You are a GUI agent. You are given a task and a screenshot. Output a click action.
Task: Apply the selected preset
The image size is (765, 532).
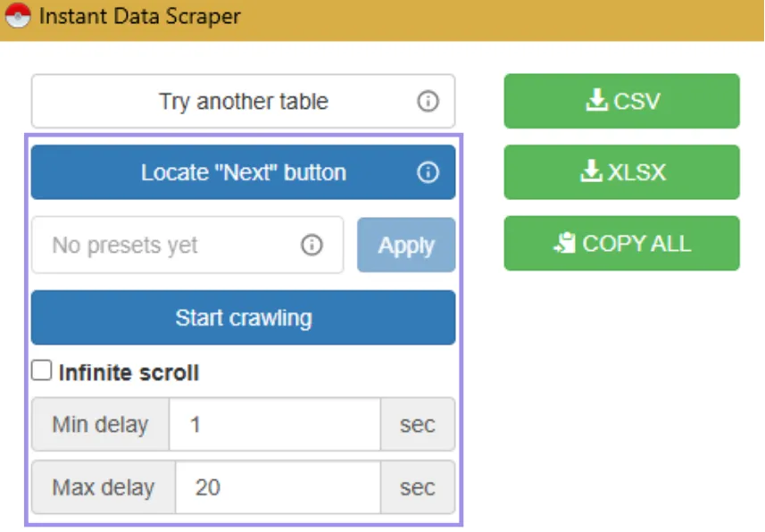(406, 245)
